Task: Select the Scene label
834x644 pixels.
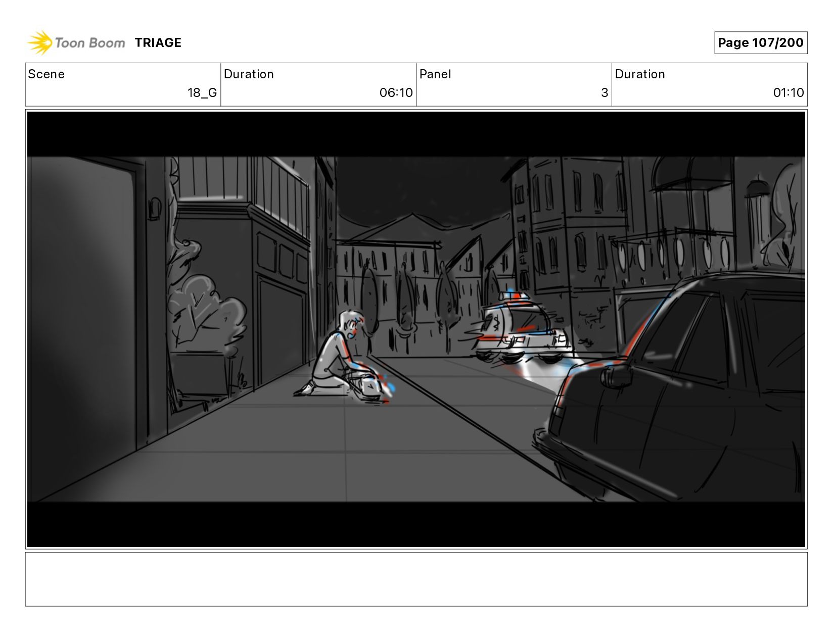Action: (47, 74)
